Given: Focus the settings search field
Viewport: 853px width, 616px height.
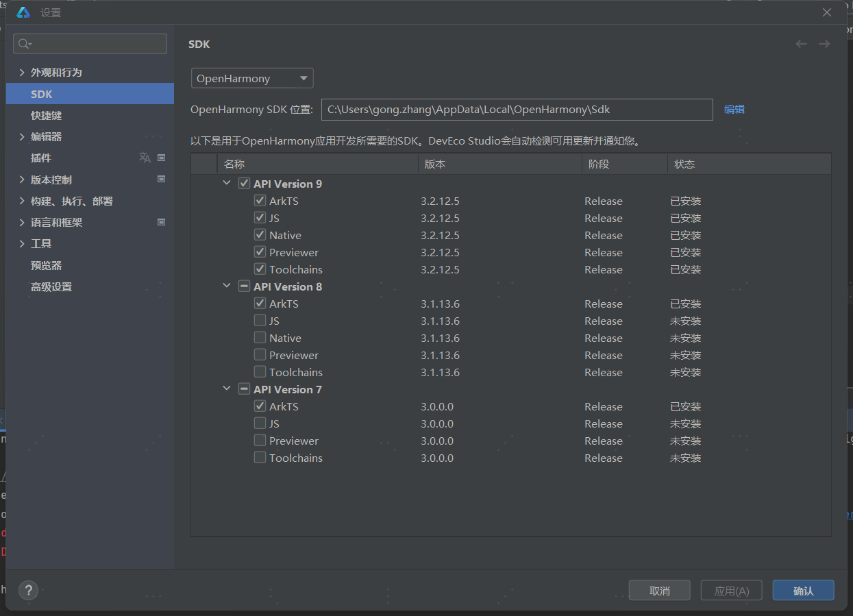Looking at the screenshot, I should 90,44.
